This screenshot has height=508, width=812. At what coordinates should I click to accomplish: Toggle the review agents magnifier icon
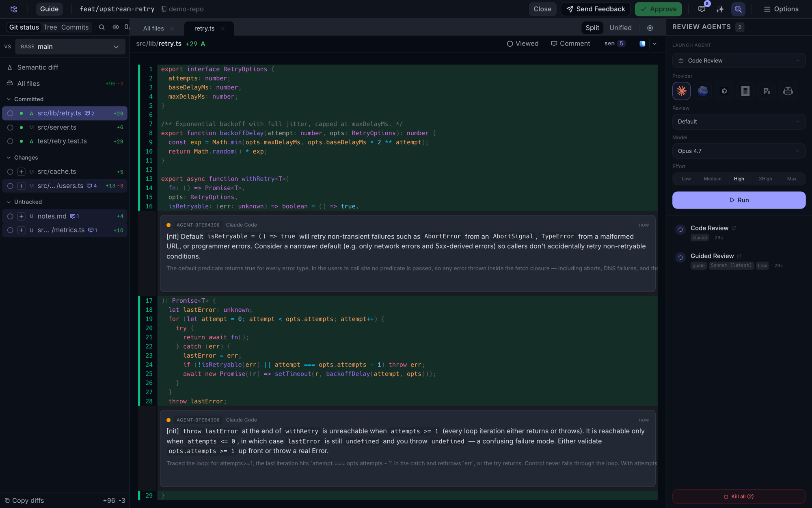[738, 9]
